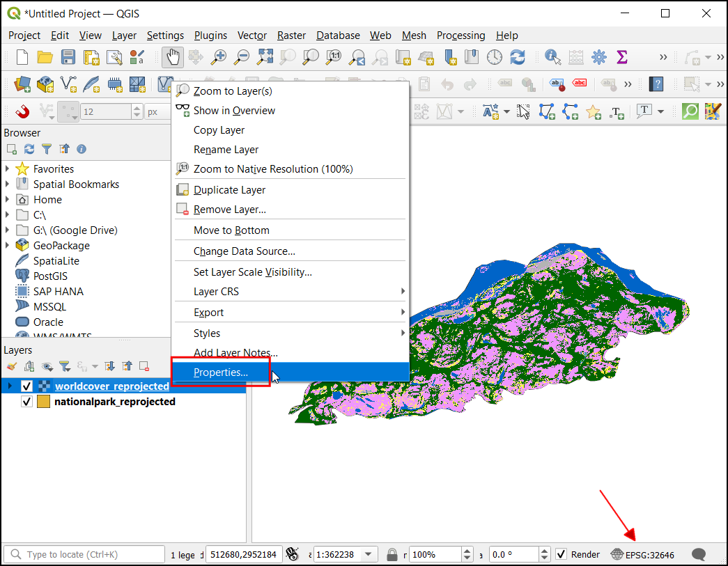728x566 pixels.
Task: Click the Messages log speech bubble
Action: pyautogui.click(x=699, y=554)
